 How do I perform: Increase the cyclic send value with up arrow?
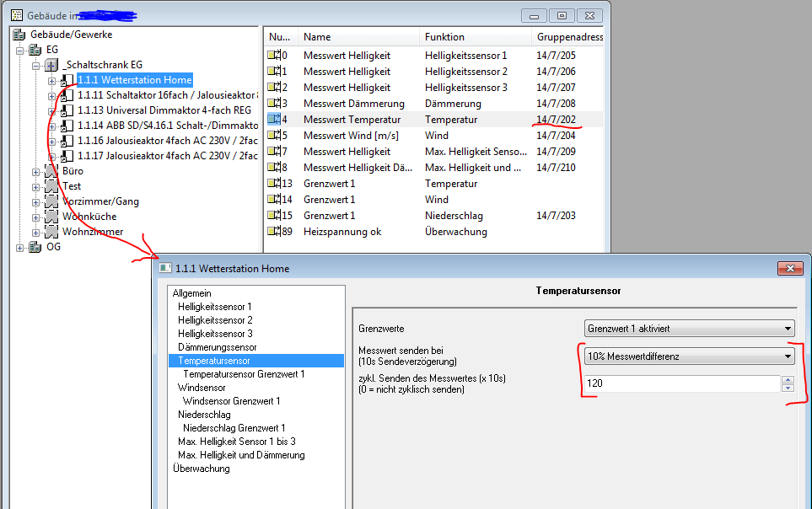tap(788, 379)
